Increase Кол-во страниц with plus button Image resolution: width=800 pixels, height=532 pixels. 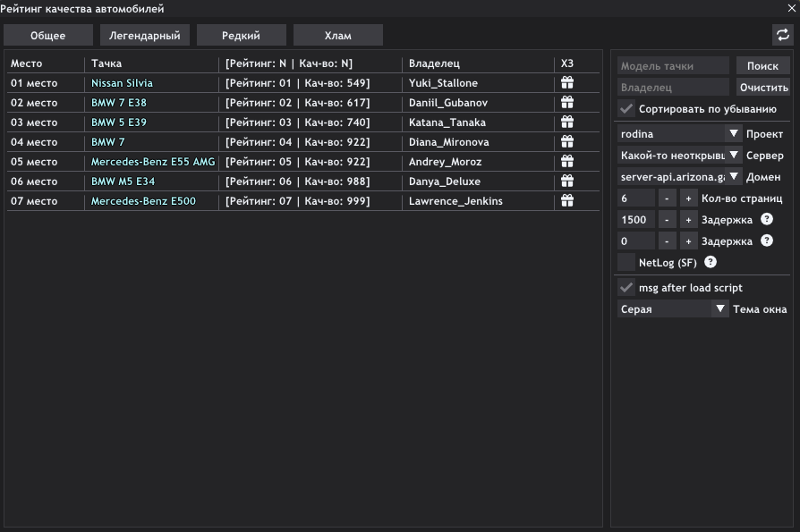pos(688,198)
